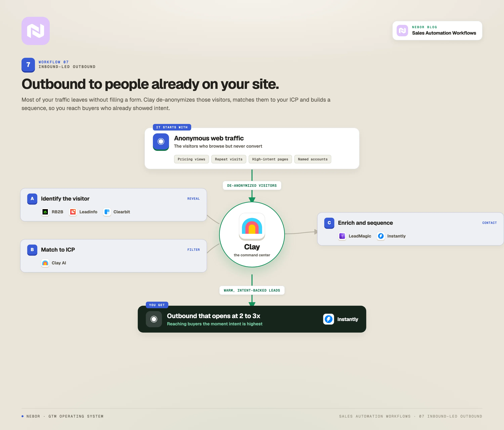Click the central Clay rainbow app icon
The height and width of the screenshot is (430, 504).
[252, 227]
